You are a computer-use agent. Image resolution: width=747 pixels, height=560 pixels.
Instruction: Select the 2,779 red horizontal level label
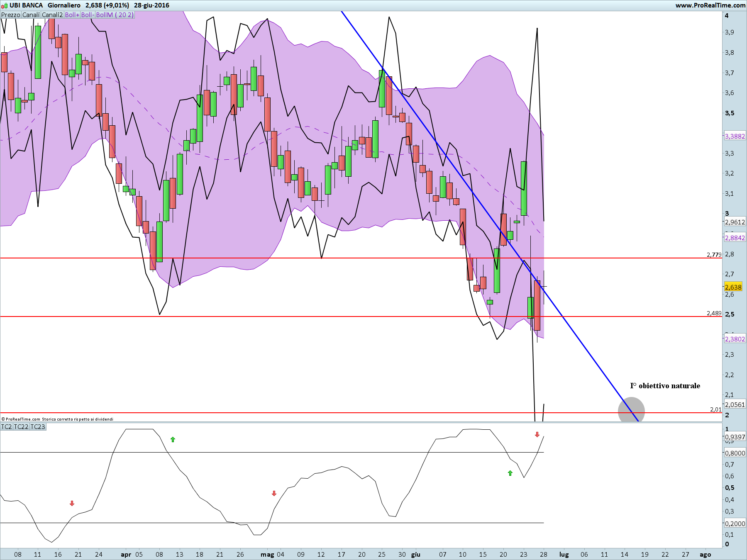coord(714,254)
